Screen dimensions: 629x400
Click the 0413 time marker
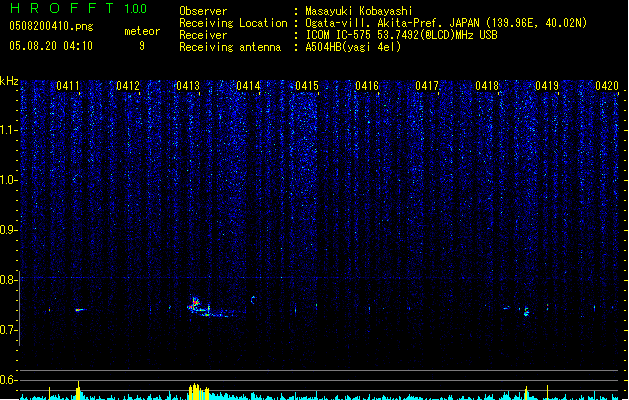click(188, 86)
